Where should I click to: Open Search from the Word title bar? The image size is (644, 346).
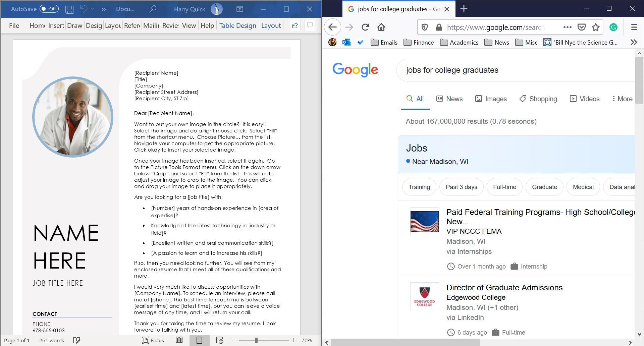click(x=153, y=9)
